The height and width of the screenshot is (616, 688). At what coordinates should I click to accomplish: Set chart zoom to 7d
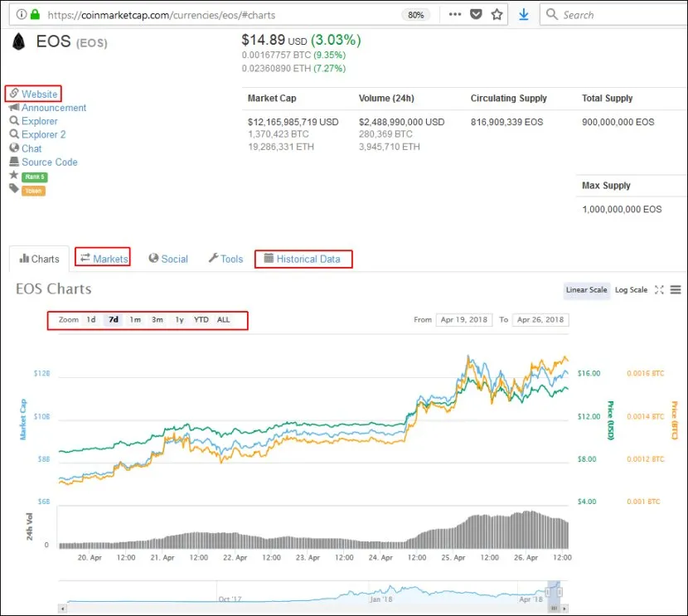114,320
